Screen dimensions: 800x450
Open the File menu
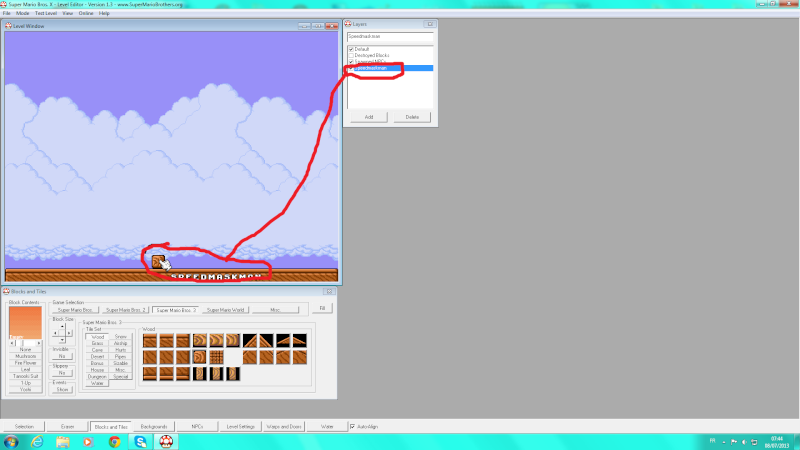(7, 13)
